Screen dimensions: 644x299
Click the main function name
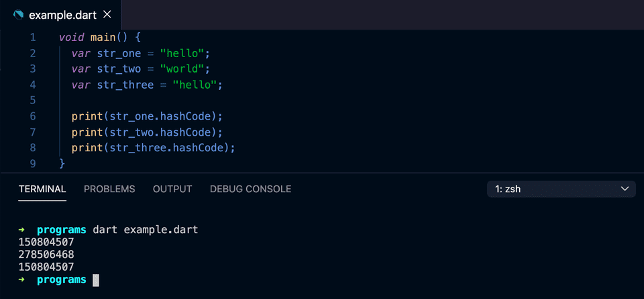pyautogui.click(x=104, y=37)
